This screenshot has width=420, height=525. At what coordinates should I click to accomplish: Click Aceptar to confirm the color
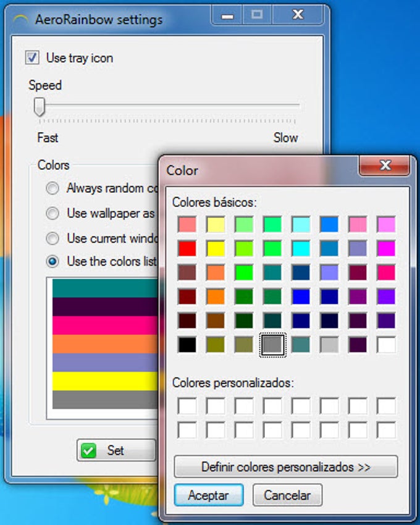click(209, 495)
